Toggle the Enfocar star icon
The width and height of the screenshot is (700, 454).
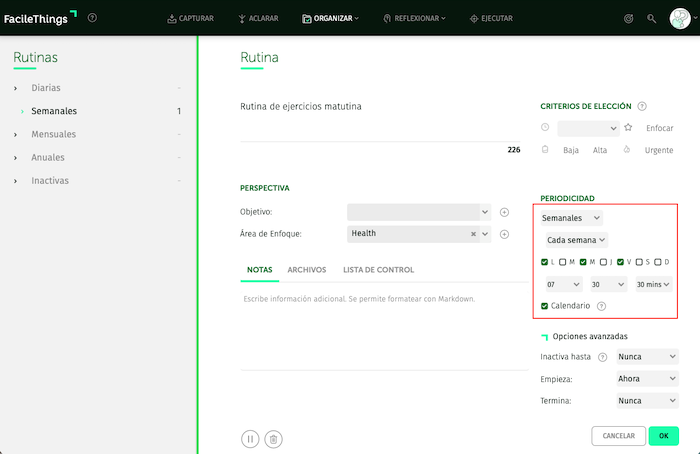628,128
